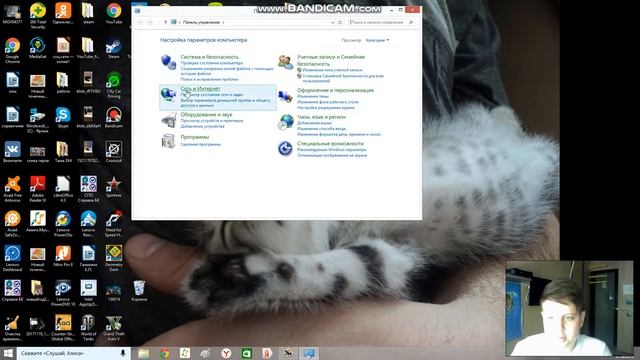
Task: Click 'Изменение фона рабочего стола' link
Action: pos(328,102)
